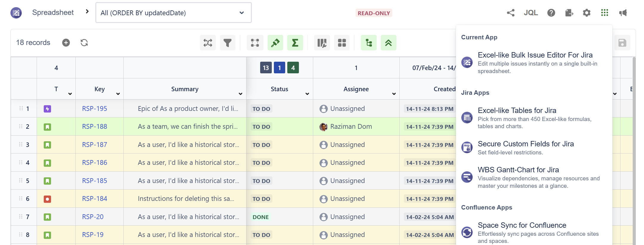Open the All (ORDER BY updatedDate) dropdown
This screenshot has width=644, height=245.
click(173, 13)
